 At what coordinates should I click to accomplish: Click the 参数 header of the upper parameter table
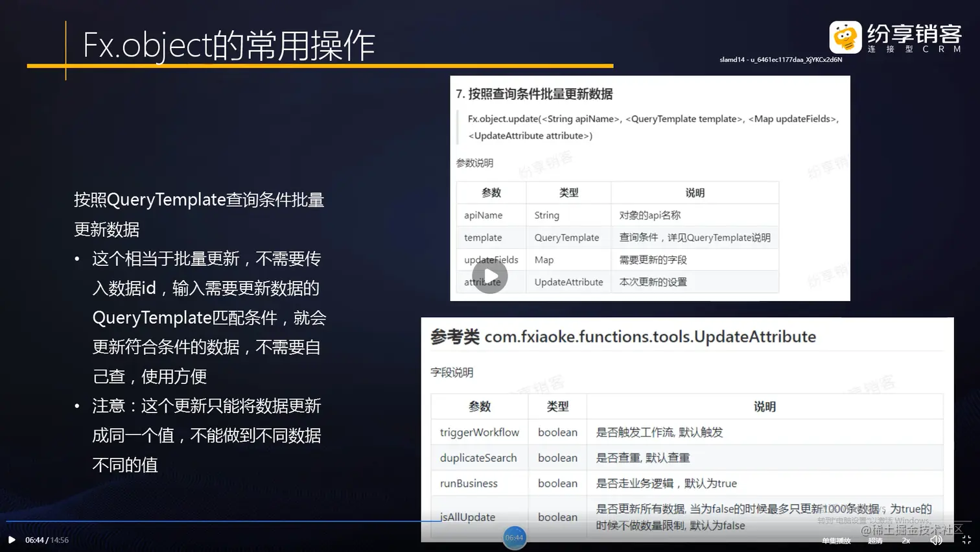(x=491, y=193)
